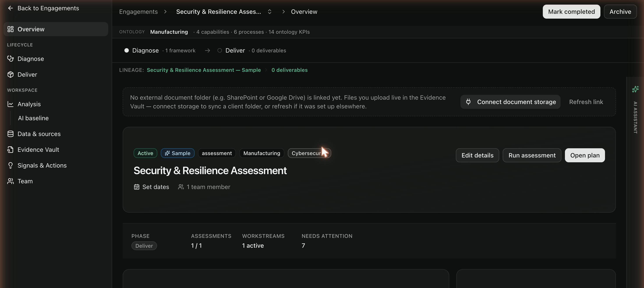Click the Team people icon in sidebar

pos(10,181)
